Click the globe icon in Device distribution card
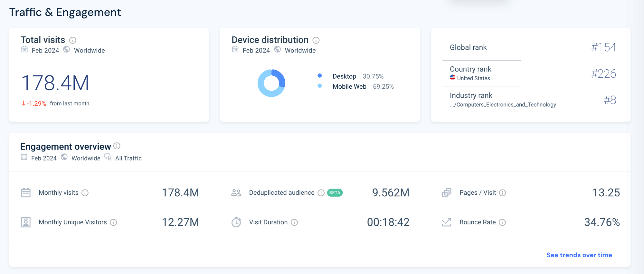 278,49
